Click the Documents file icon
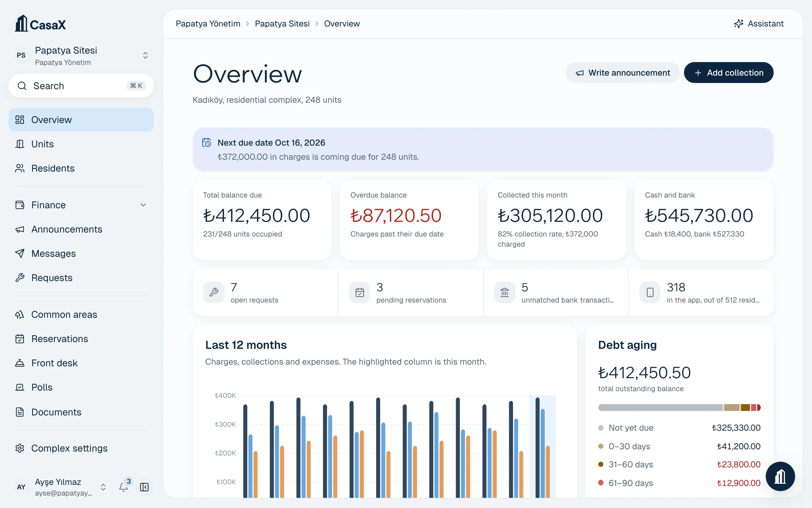This screenshot has height=508, width=812. (20, 412)
